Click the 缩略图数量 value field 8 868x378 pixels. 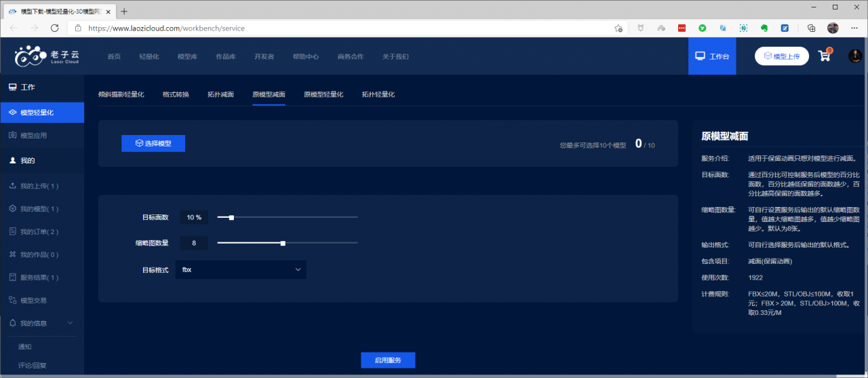(194, 242)
